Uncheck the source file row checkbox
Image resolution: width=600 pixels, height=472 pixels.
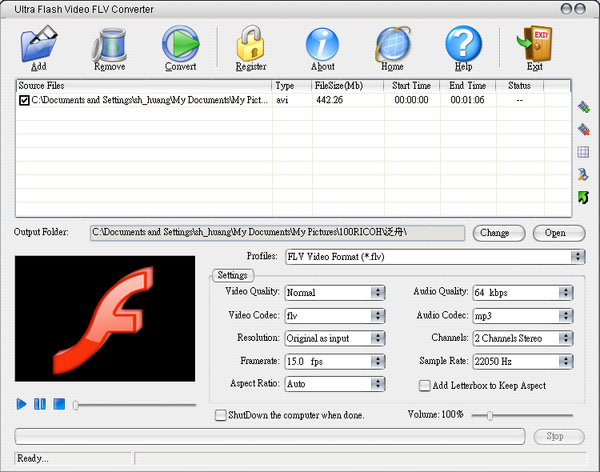tap(24, 100)
